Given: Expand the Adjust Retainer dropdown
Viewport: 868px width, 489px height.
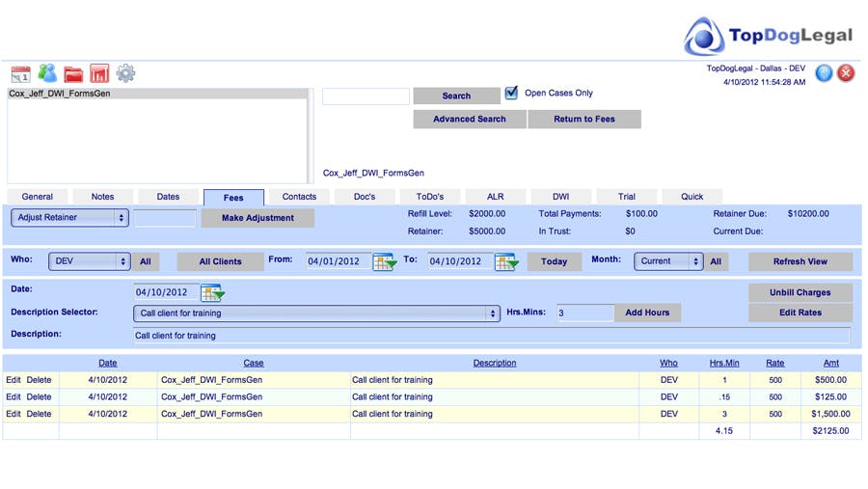Looking at the screenshot, I should [x=69, y=218].
